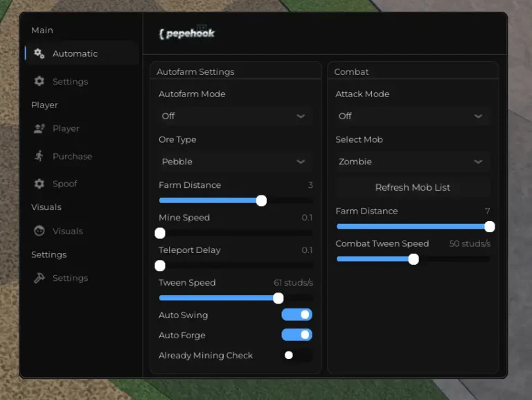Turn off the Auto Forge switch
This screenshot has height=400, width=532.
tap(296, 335)
